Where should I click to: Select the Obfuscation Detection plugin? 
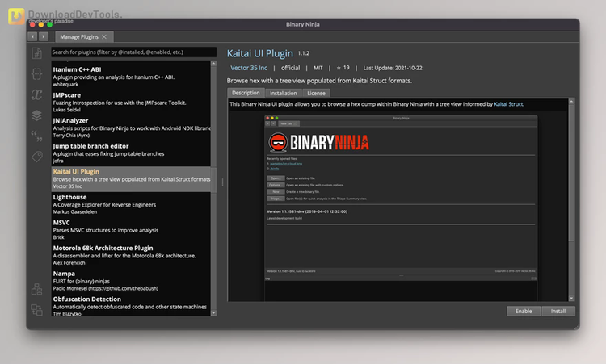coord(131,306)
